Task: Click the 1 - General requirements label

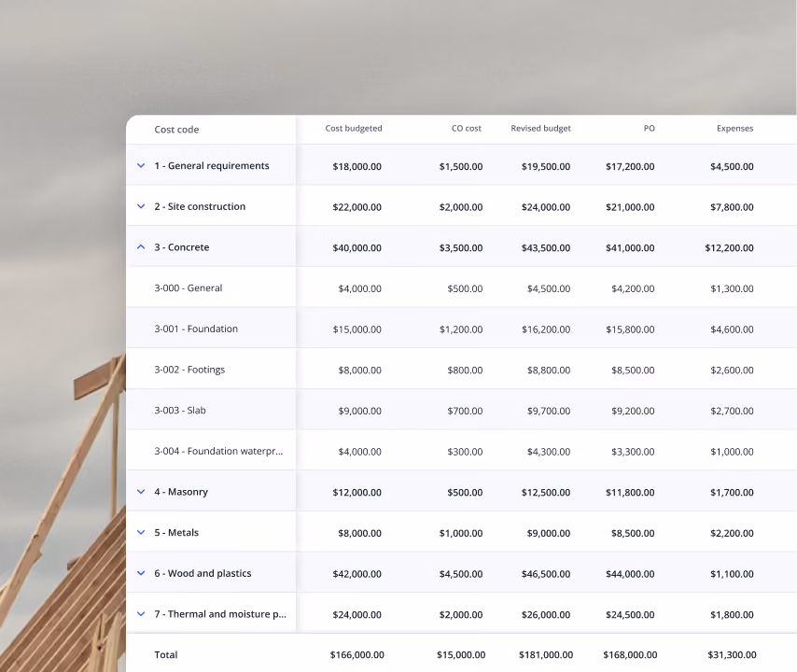Action: [212, 166]
